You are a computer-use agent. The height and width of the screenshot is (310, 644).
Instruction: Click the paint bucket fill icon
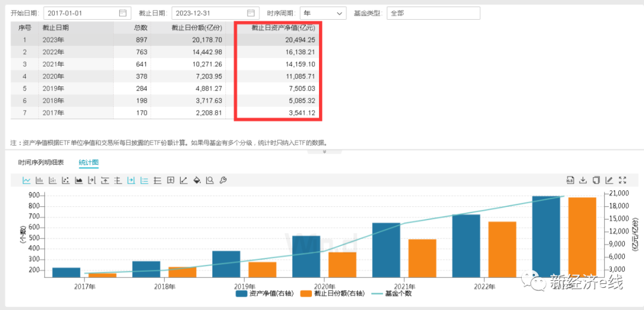click(x=197, y=180)
